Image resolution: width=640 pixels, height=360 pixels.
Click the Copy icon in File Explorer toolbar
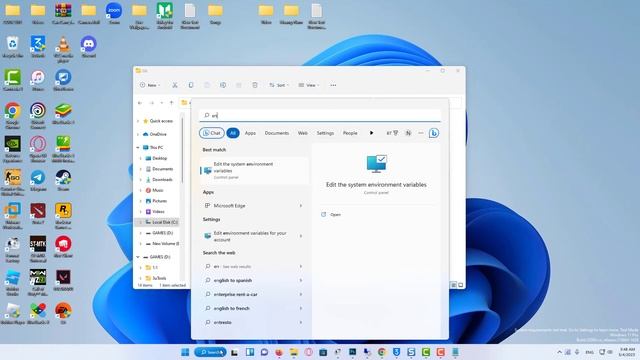[191, 85]
